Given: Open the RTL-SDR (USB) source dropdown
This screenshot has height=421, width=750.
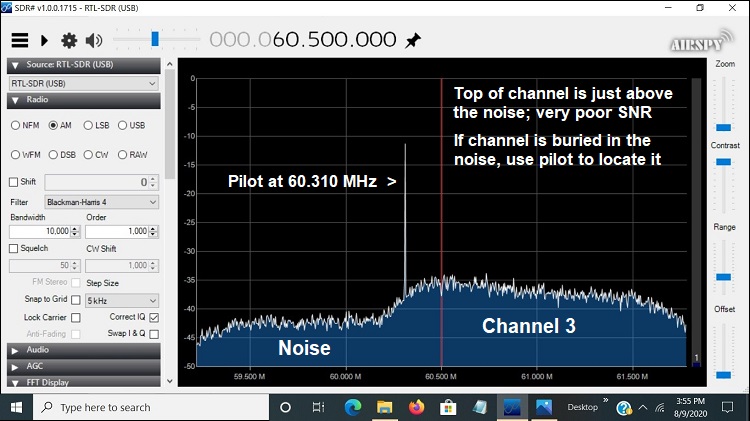Looking at the screenshot, I should (x=84, y=84).
